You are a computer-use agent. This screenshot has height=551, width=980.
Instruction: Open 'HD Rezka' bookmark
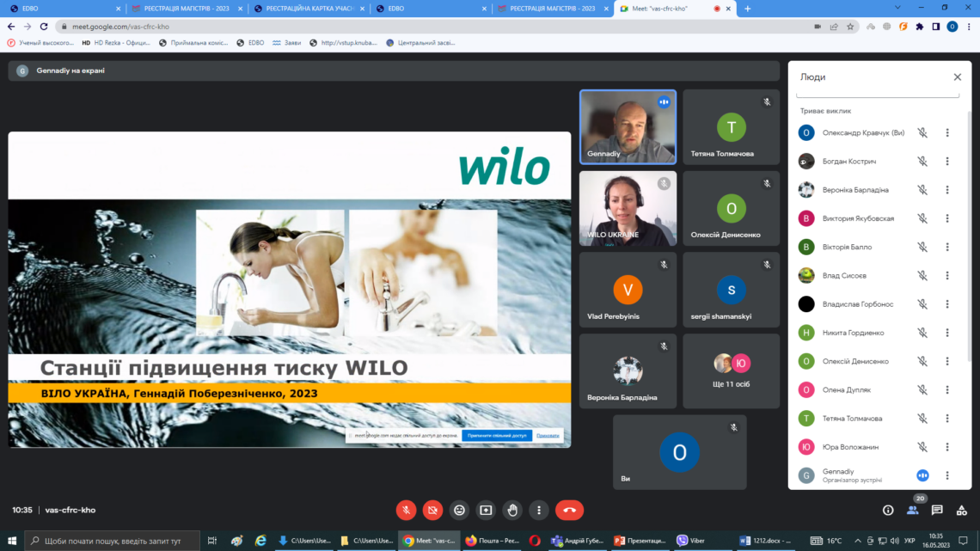point(116,43)
